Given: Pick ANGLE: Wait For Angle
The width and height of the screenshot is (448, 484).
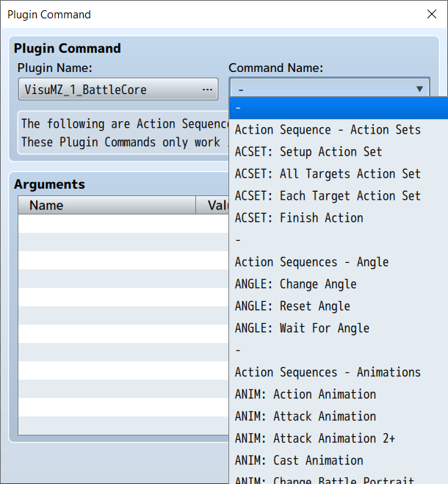Looking at the screenshot, I should (x=302, y=328).
